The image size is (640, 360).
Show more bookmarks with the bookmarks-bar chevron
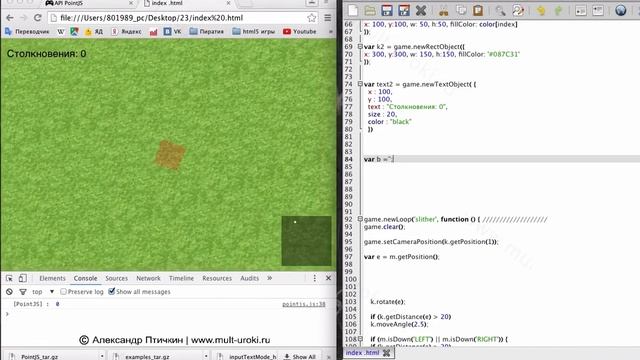point(330,31)
